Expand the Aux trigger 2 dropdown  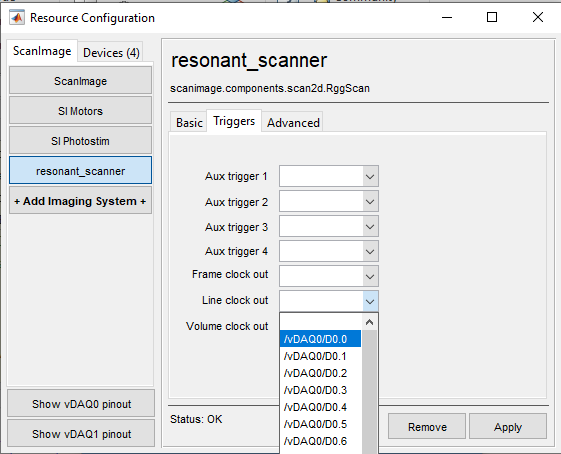coord(370,202)
